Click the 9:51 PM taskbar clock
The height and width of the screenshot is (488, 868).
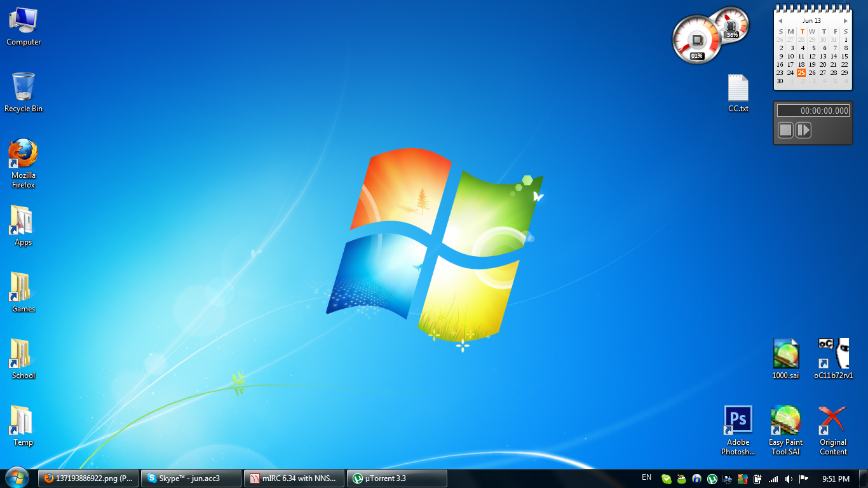[x=835, y=478]
